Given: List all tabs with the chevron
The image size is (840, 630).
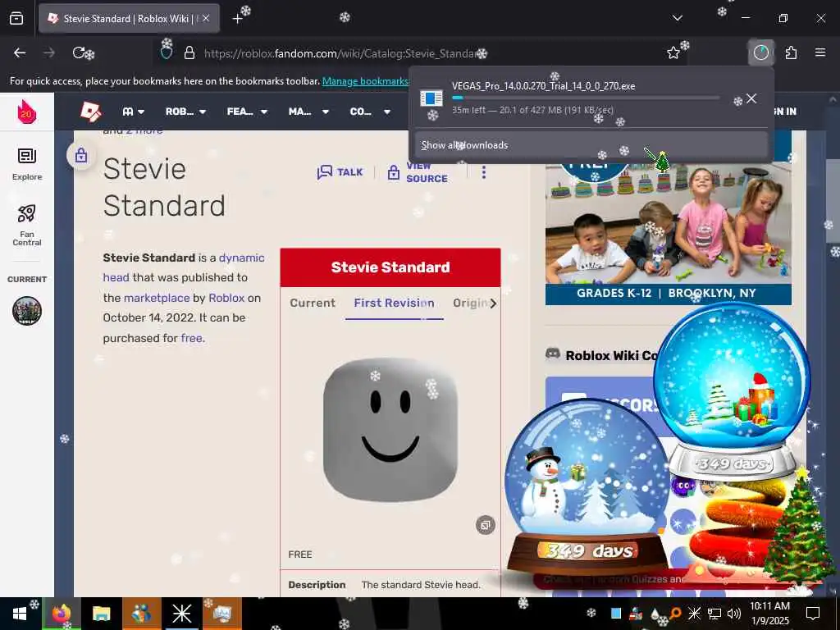Looking at the screenshot, I should tap(677, 18).
